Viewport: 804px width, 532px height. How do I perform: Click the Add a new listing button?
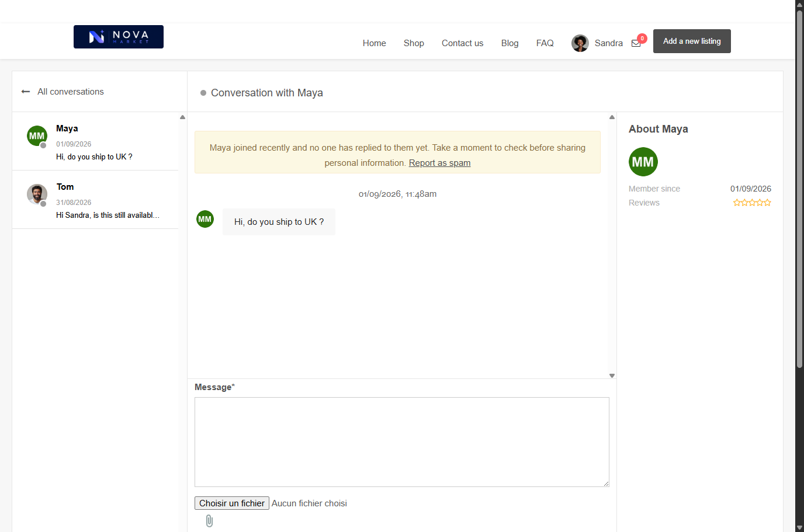pos(692,41)
